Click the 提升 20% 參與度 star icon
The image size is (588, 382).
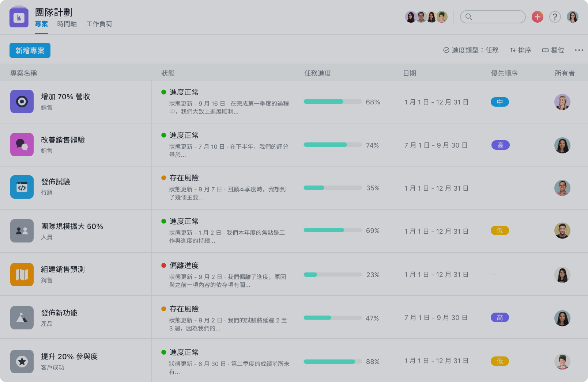22,361
